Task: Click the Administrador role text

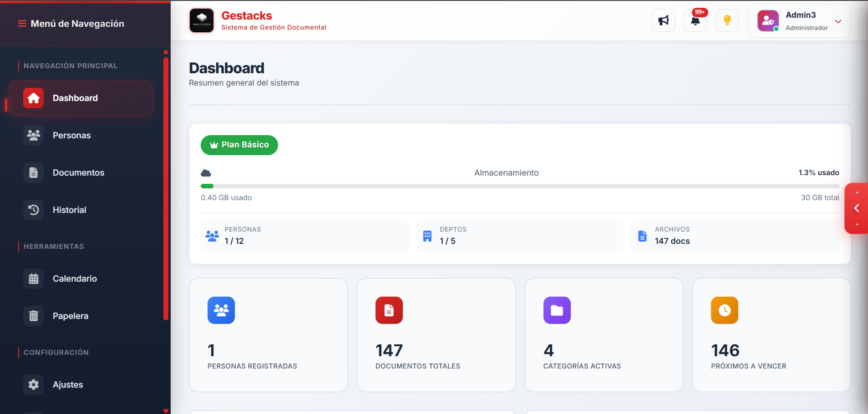Action: click(807, 28)
